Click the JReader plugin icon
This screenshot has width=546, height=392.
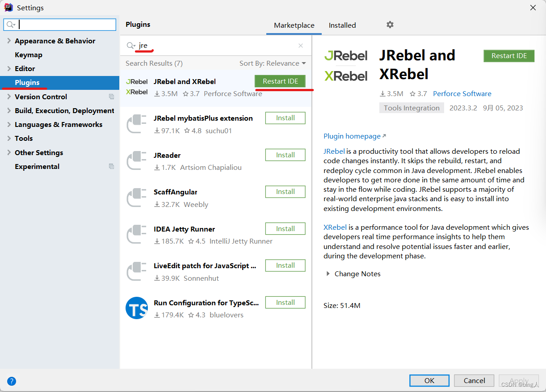pos(137,161)
